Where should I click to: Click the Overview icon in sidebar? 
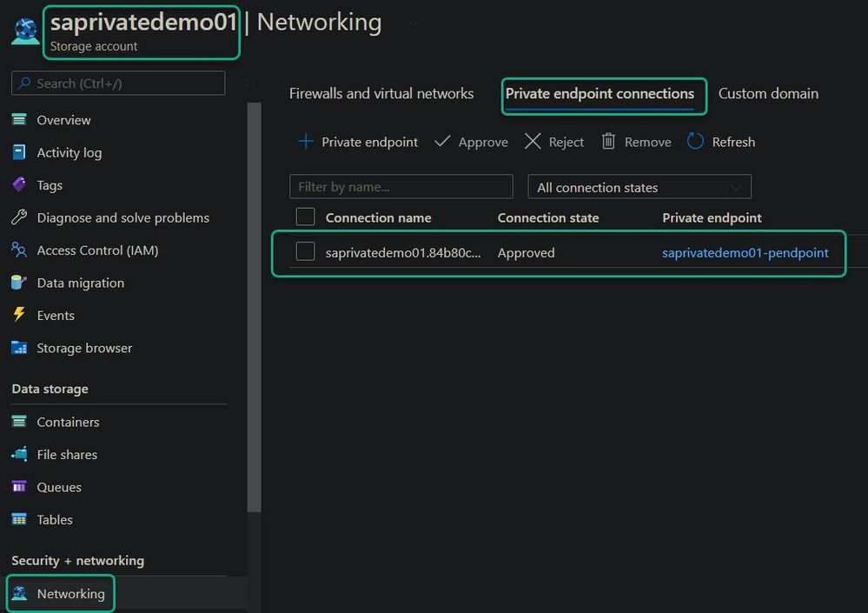click(x=19, y=120)
